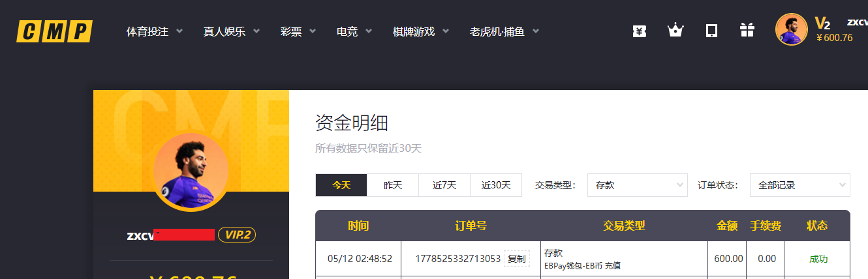Open the 订单状态 dropdown showing 全部记录
This screenshot has height=279, width=868.
point(800,185)
